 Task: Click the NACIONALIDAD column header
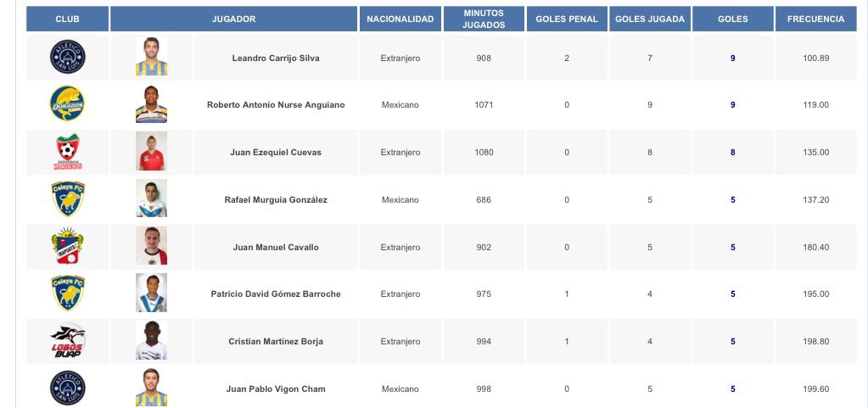[x=400, y=19]
